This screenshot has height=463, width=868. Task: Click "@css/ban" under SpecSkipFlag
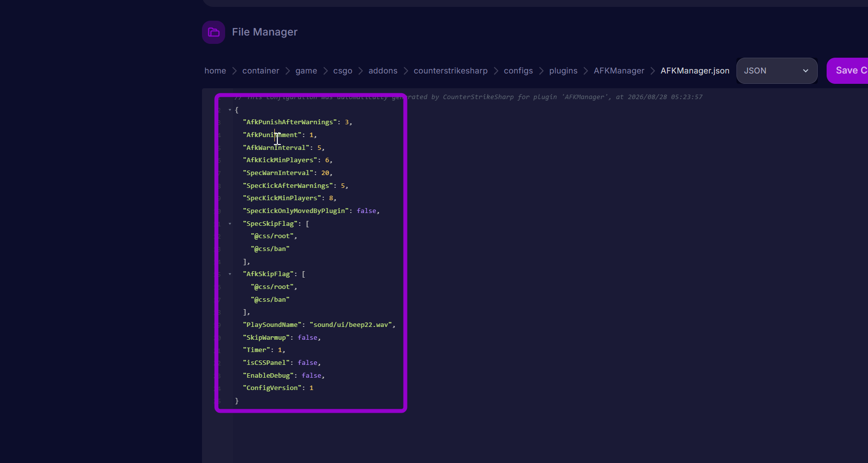point(270,249)
